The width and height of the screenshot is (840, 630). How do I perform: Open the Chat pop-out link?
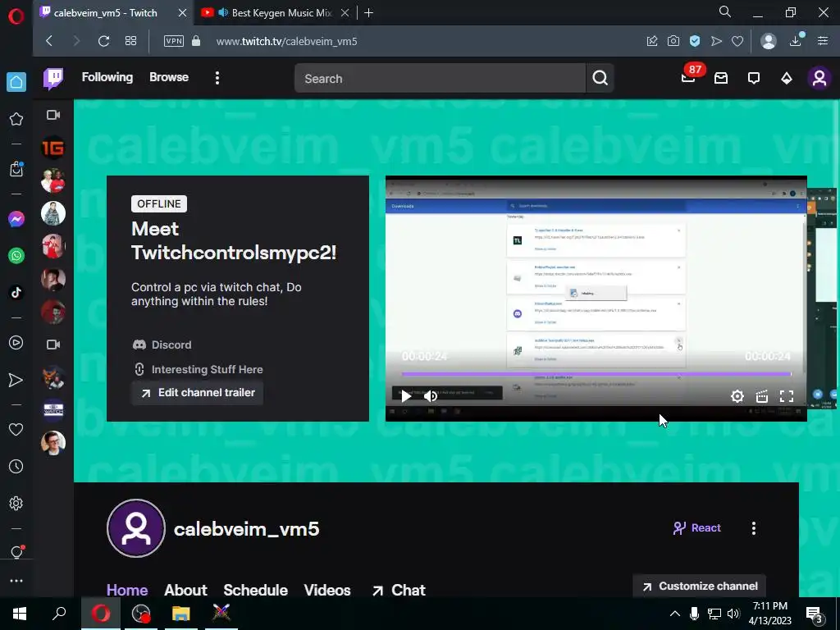(399, 590)
